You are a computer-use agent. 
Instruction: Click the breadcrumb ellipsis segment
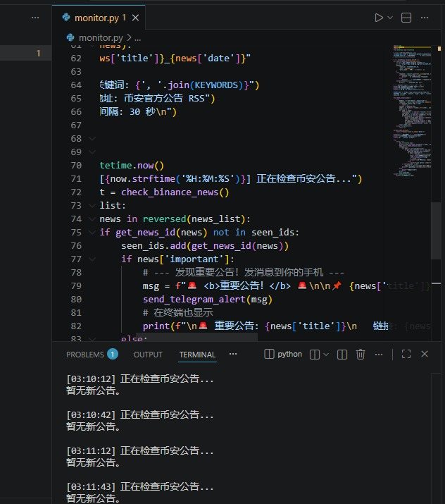tap(138, 39)
